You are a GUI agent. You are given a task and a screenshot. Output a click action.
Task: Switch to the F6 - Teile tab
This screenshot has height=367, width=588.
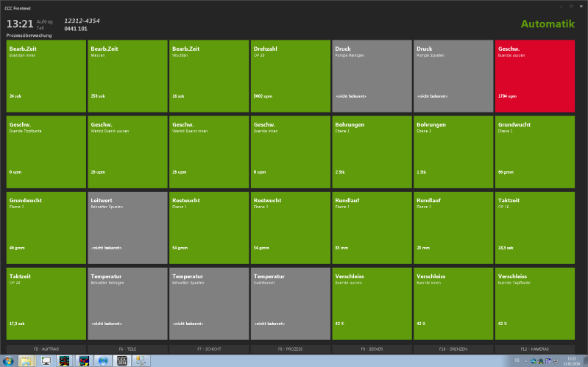[128, 348]
